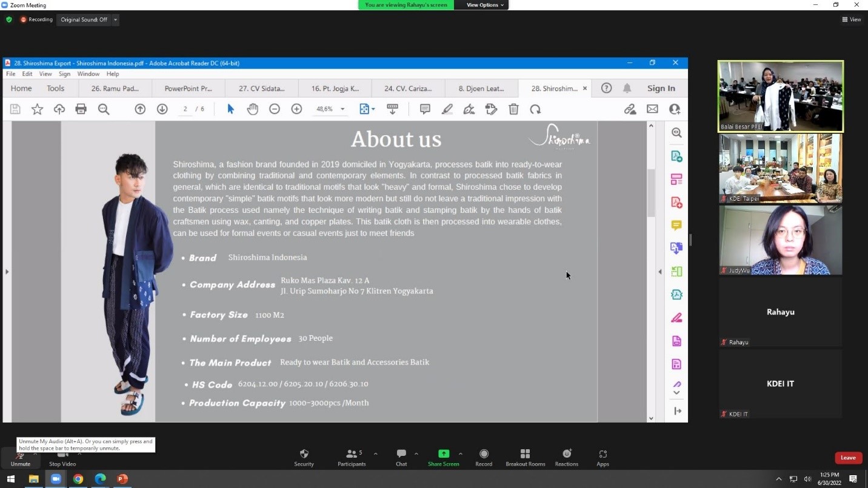Unmute audio in Zoom
This screenshot has height=488, width=868.
tap(20, 458)
